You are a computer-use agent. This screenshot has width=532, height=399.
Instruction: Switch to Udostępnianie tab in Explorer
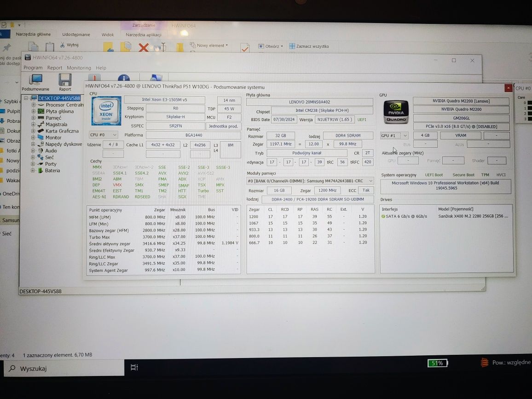tap(76, 35)
